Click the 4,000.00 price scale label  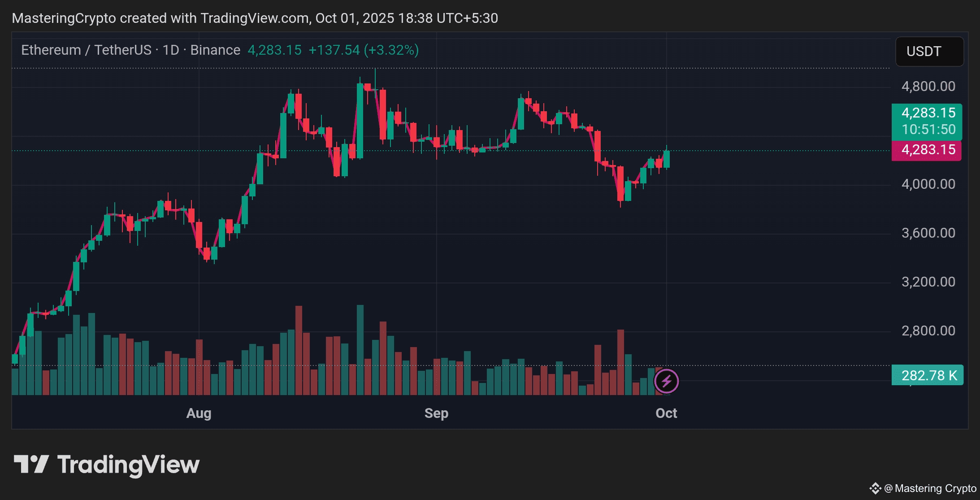(928, 184)
